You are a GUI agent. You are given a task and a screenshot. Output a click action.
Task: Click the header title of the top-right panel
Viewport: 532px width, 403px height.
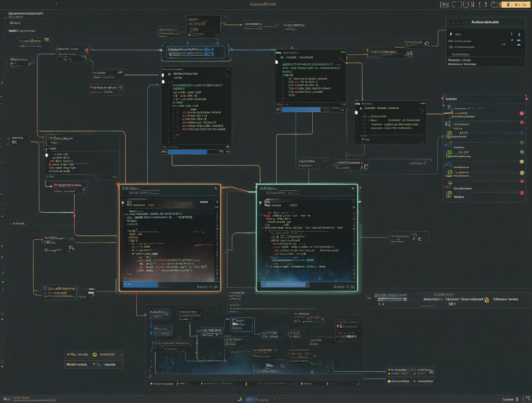tap(485, 22)
